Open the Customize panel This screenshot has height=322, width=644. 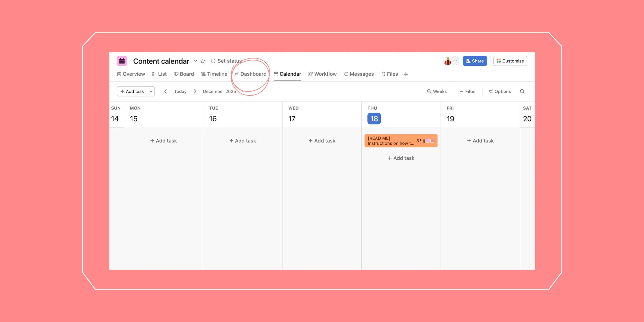[x=510, y=61]
